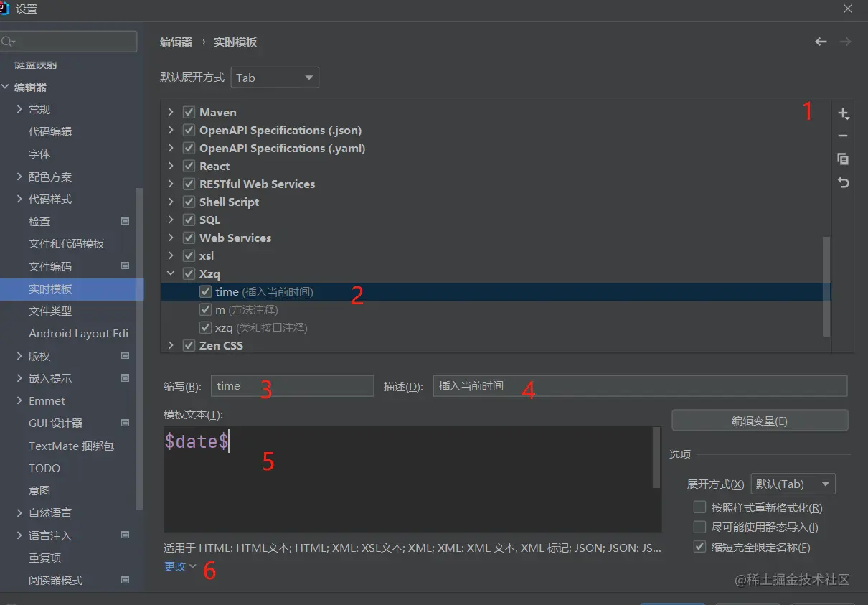Collapse the 编辑器 settings section

(x=5, y=87)
